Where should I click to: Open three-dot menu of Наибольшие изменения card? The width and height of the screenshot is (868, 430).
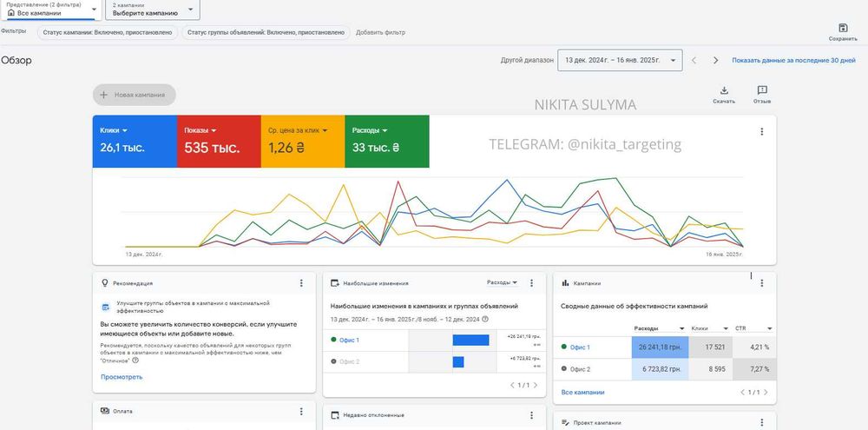click(531, 283)
